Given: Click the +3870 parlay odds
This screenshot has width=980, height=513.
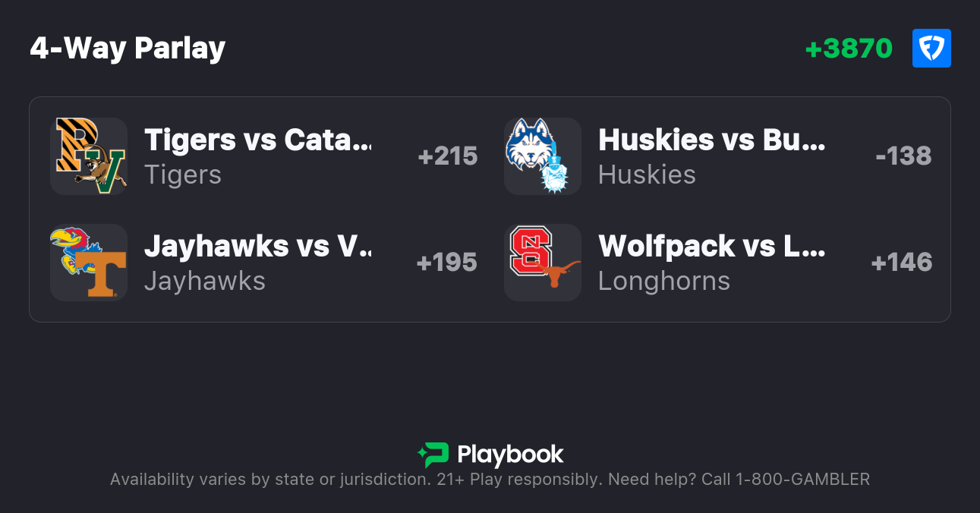Looking at the screenshot, I should tap(849, 48).
